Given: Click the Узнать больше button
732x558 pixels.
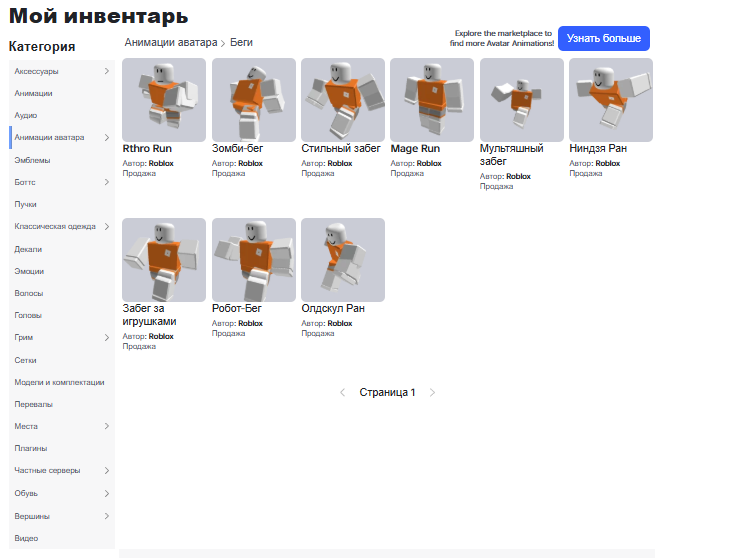Looking at the screenshot, I should (604, 38).
